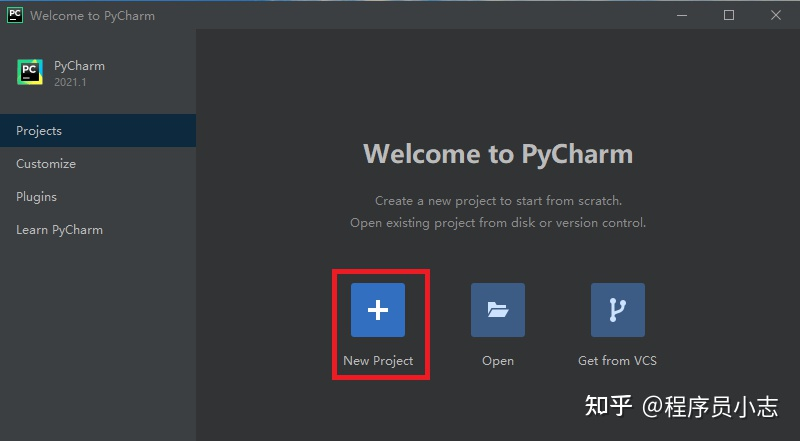Minimize the Welcome to PyCharm window

(x=682, y=15)
